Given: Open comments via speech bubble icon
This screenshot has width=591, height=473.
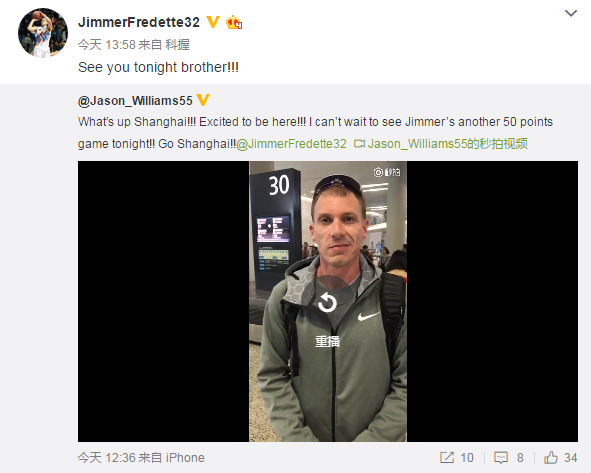Looking at the screenshot, I should coord(501,458).
